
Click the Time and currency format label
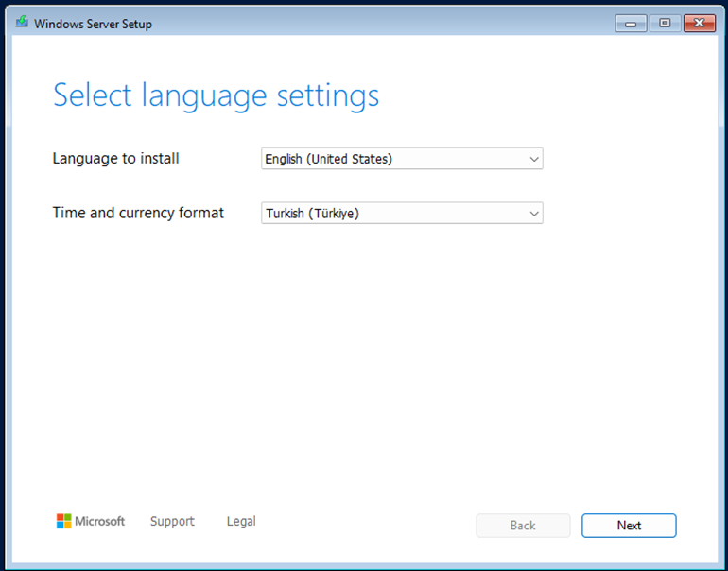click(x=138, y=213)
